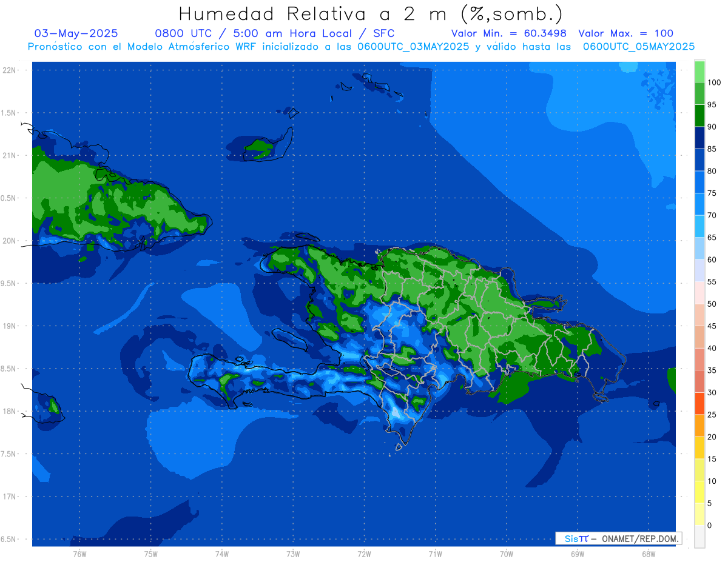Click the legend value '100'
Viewport: 728px width, 562px height.
[713, 82]
